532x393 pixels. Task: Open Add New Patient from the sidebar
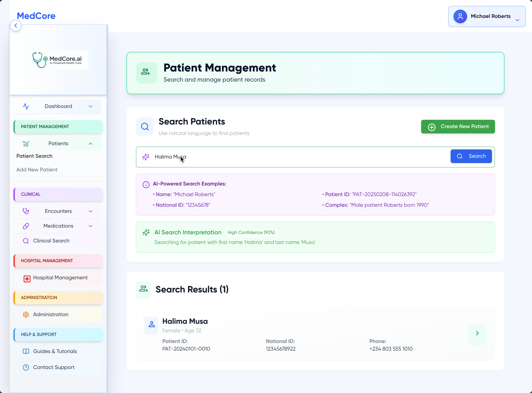(x=37, y=170)
